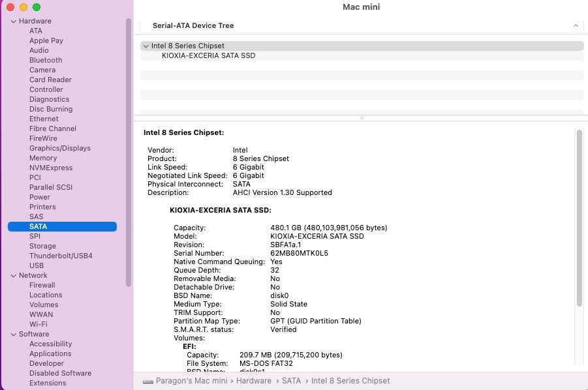Show Power information
Image resolution: width=588 pixels, height=390 pixels.
click(x=40, y=197)
